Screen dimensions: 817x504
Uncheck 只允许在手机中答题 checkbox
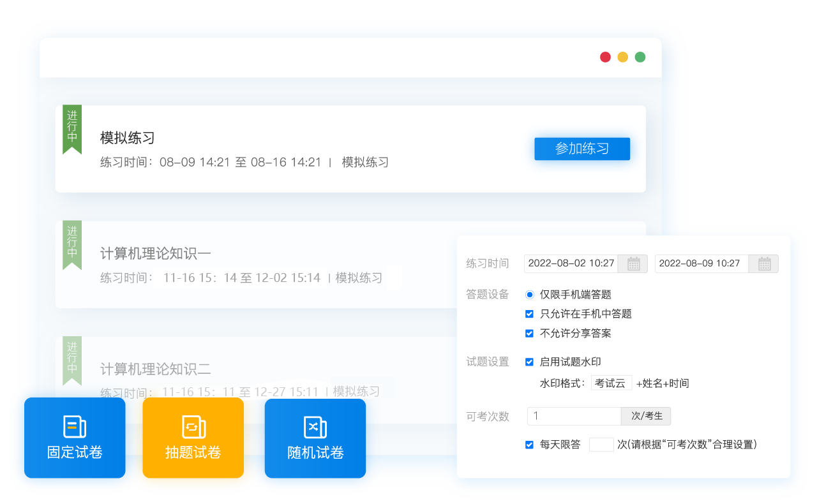tap(529, 314)
